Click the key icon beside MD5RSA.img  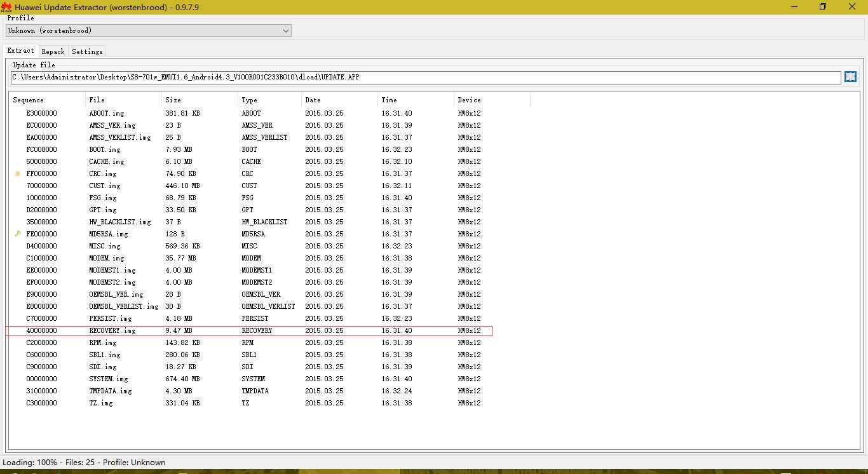tap(18, 234)
